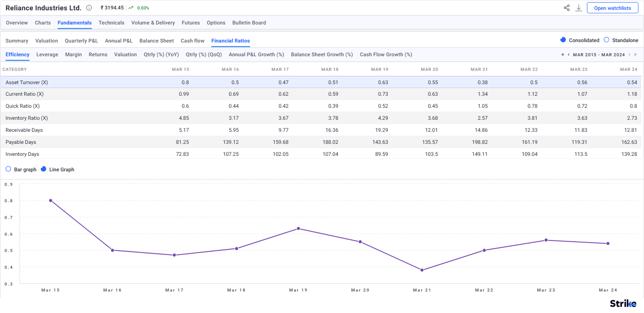The height and width of the screenshot is (313, 644).
Task: Click the Mar 15 data point on chart
Action: tap(51, 201)
